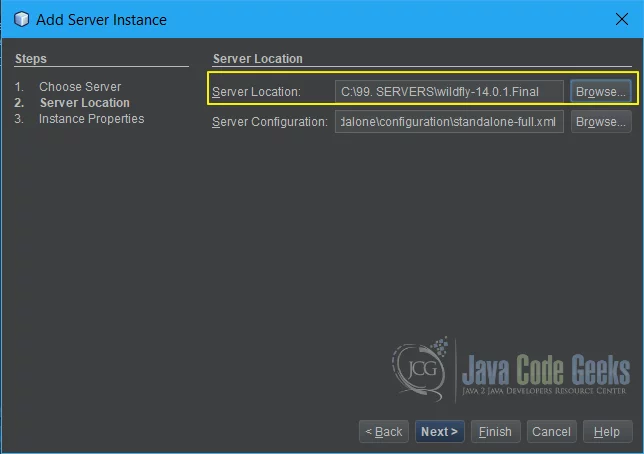
Task: Select step 2 'Server Location' in the steps list
Action: (x=85, y=103)
